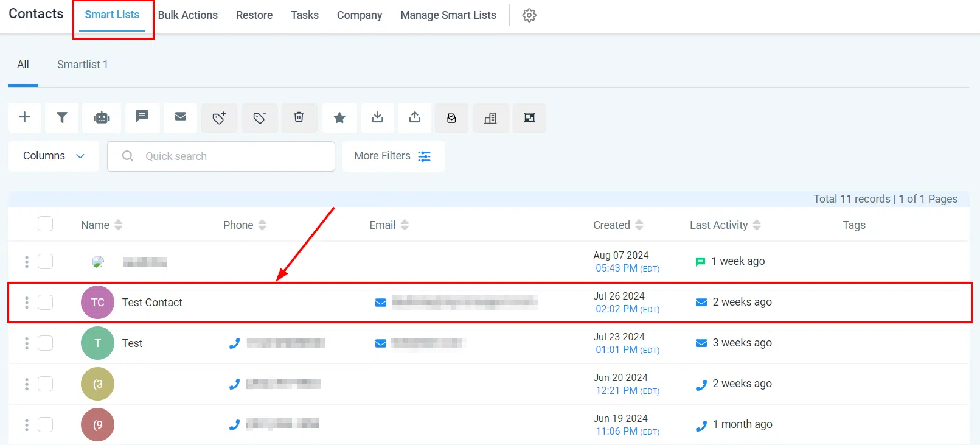Click the phone icon in Test row
The image size is (980, 445).
tap(234, 343)
